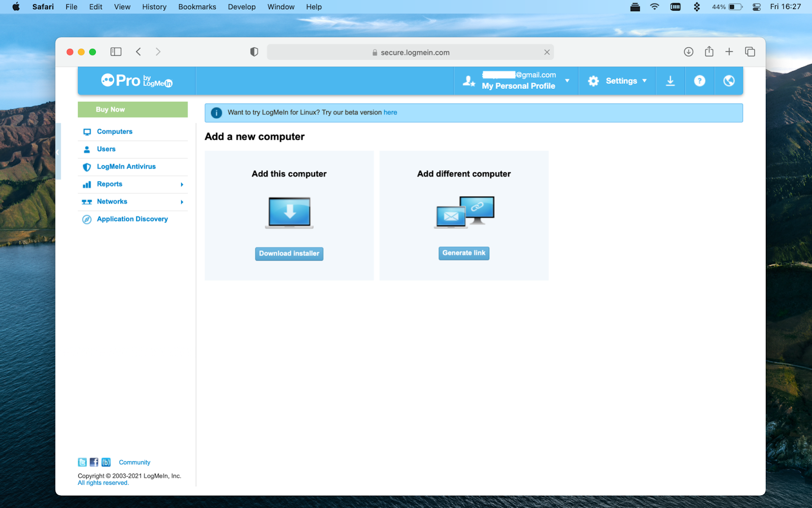Expand the Reports submenu arrow
812x508 pixels.
click(x=182, y=184)
